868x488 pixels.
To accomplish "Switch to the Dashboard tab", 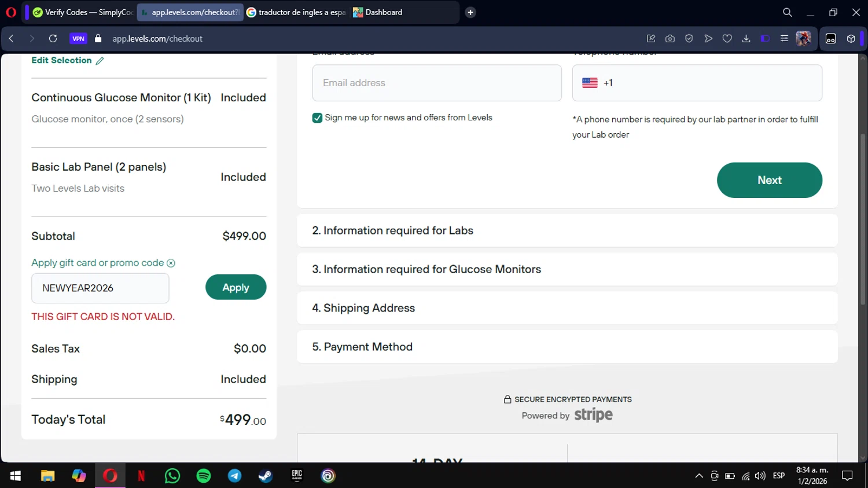I will 403,12.
